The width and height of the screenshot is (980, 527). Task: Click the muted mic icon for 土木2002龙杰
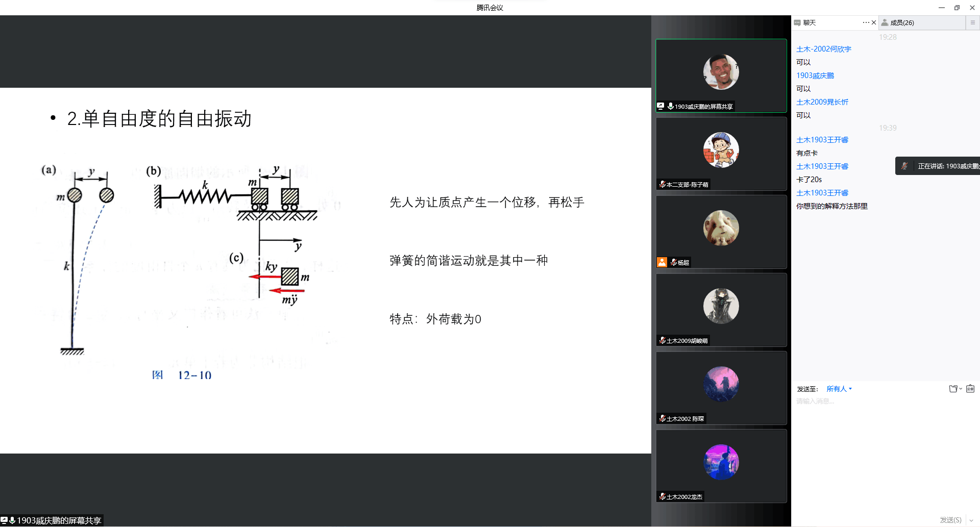[x=662, y=496]
